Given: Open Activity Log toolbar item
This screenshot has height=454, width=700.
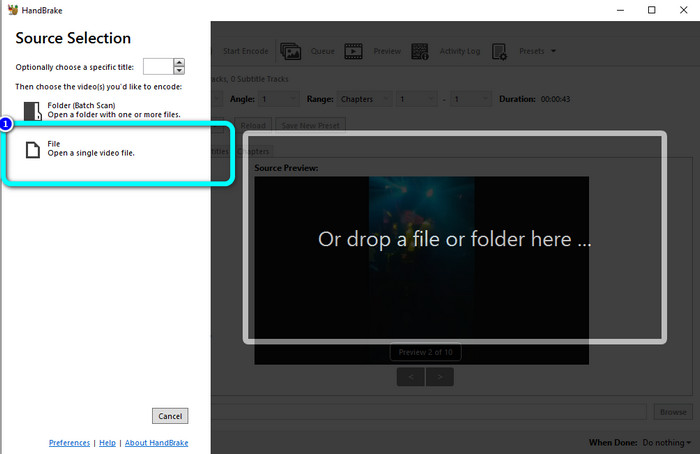Looking at the screenshot, I should pyautogui.click(x=460, y=51).
